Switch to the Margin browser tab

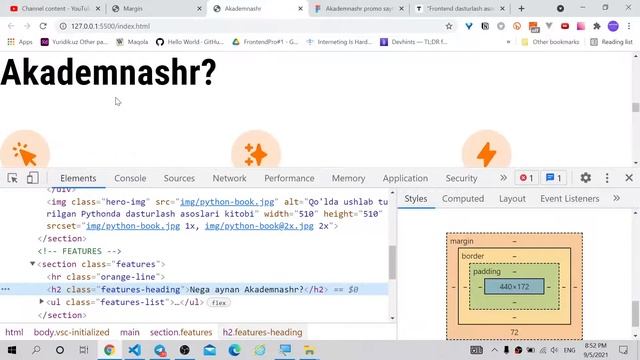(x=157, y=9)
